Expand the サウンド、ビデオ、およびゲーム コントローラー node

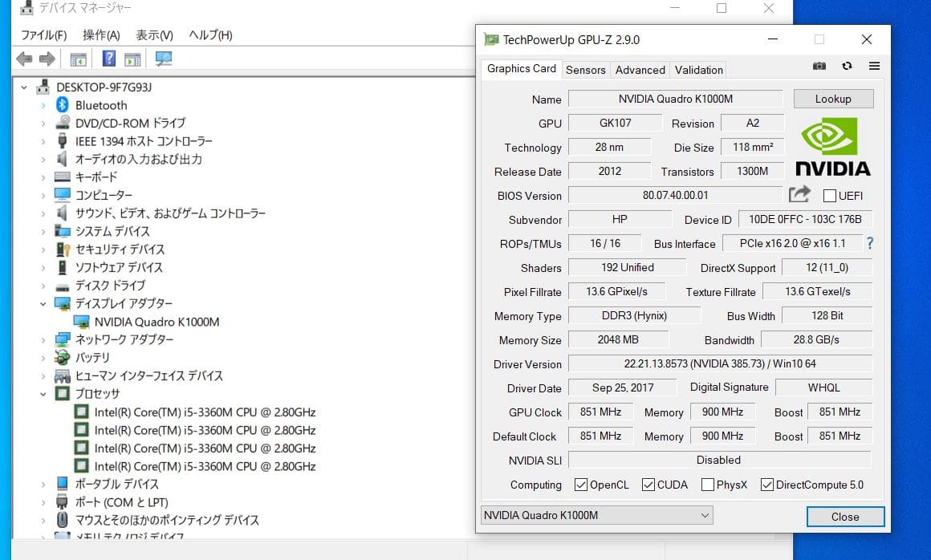(43, 213)
